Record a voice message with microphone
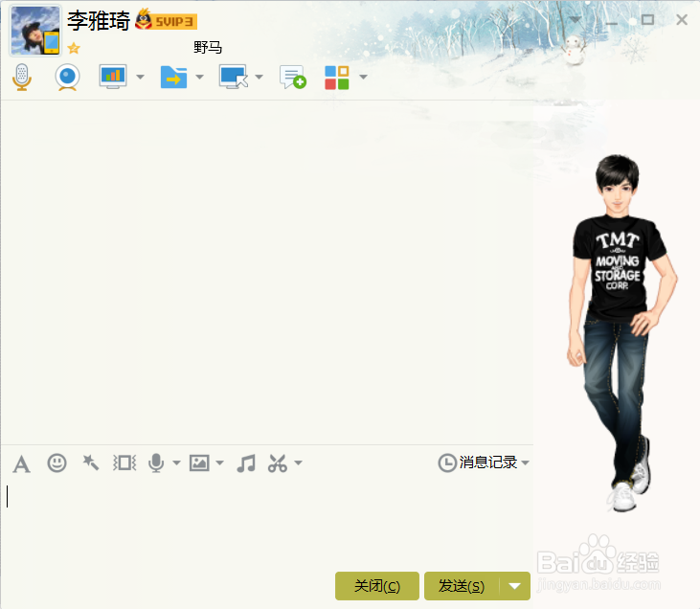 click(x=156, y=463)
